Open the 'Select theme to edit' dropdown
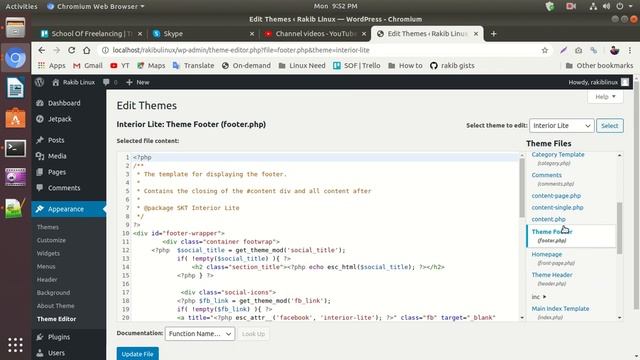 (x=561, y=125)
